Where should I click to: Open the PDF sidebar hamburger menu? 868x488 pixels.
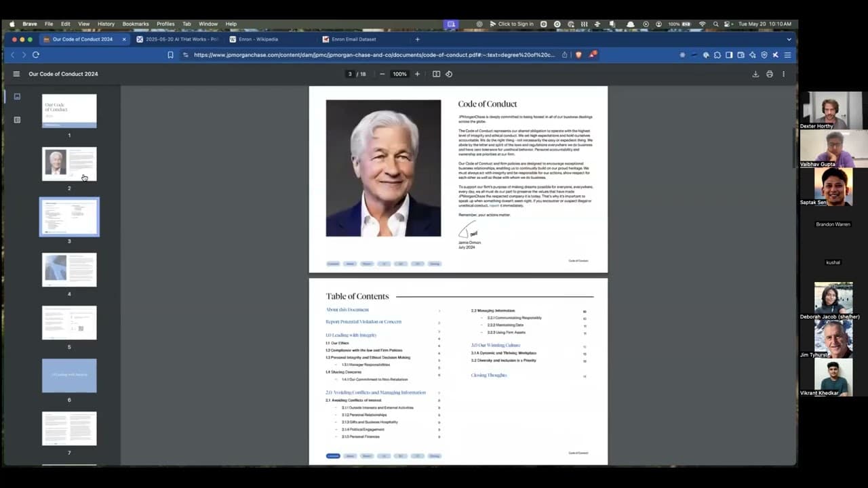coord(16,74)
